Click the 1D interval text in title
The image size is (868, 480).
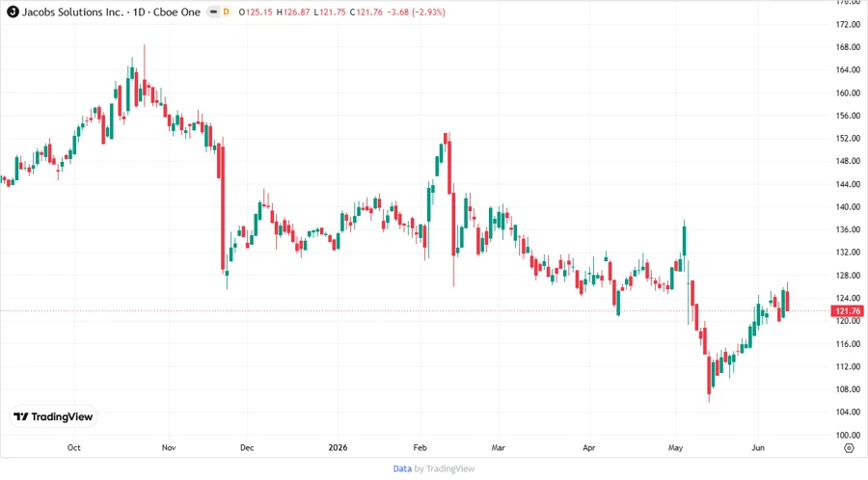(x=139, y=13)
